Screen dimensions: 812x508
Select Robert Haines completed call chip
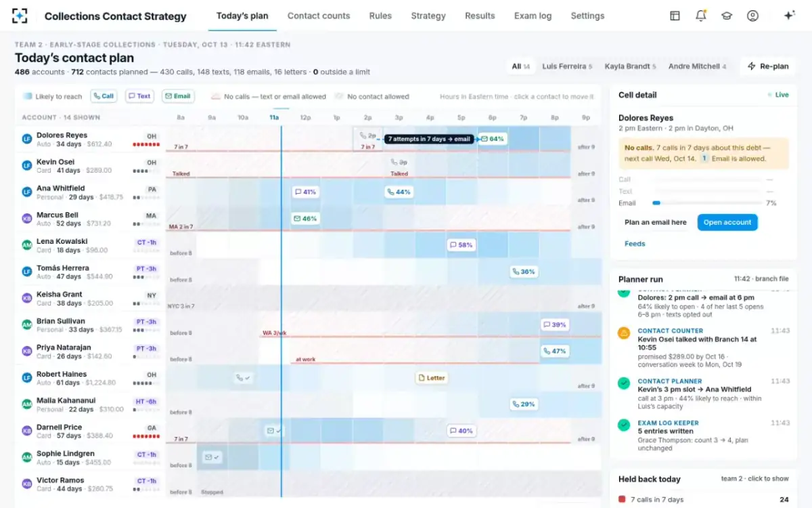(x=243, y=378)
